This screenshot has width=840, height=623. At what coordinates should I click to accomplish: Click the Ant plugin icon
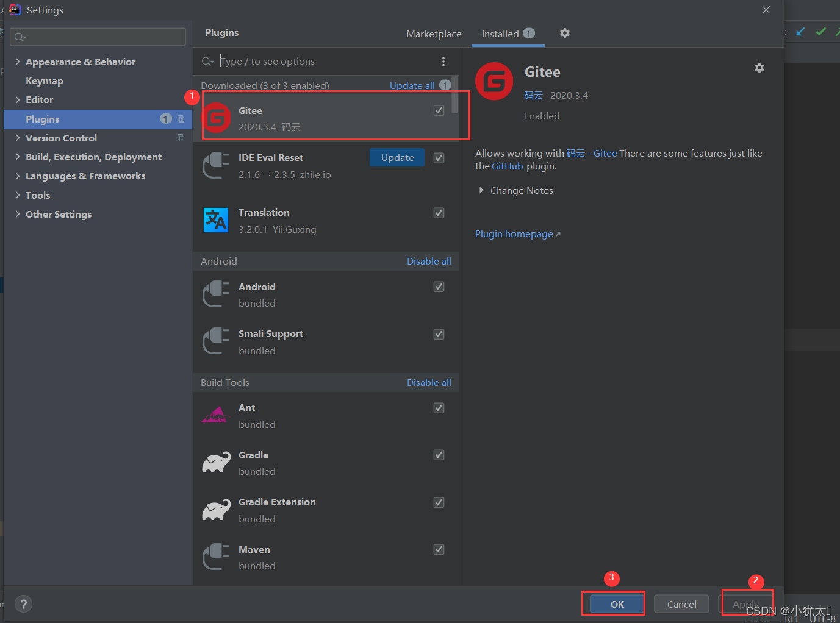[214, 415]
